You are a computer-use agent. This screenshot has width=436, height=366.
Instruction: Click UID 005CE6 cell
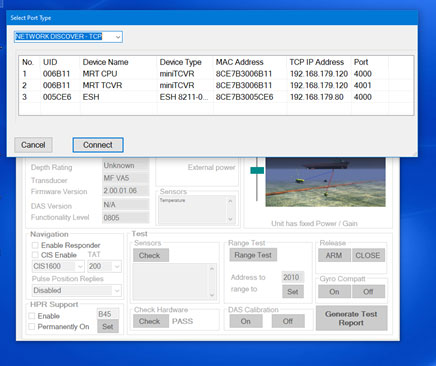coord(57,97)
